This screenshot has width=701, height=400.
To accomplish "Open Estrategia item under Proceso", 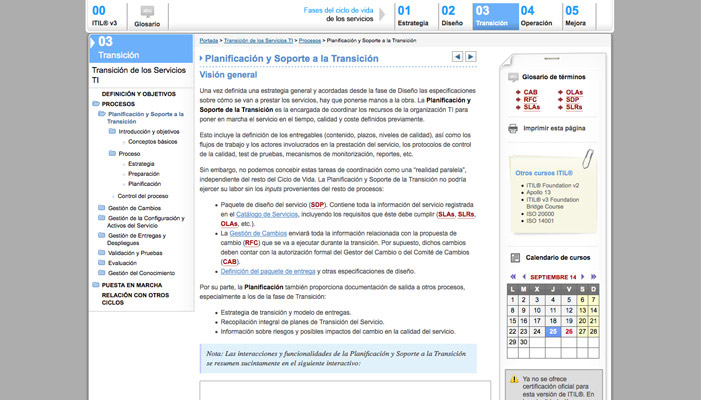I will pyautogui.click(x=141, y=164).
